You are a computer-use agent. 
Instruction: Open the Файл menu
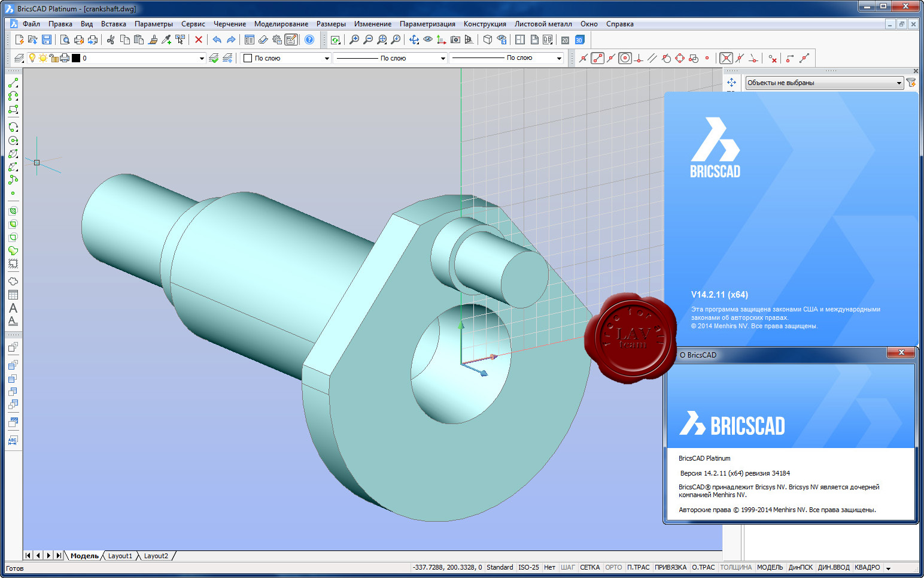tap(31, 24)
